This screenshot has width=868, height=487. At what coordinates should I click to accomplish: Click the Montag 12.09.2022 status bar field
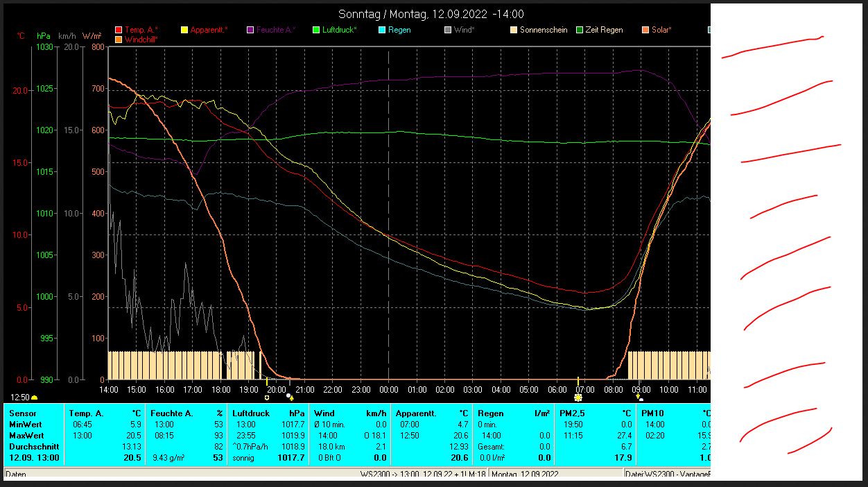tap(524, 475)
